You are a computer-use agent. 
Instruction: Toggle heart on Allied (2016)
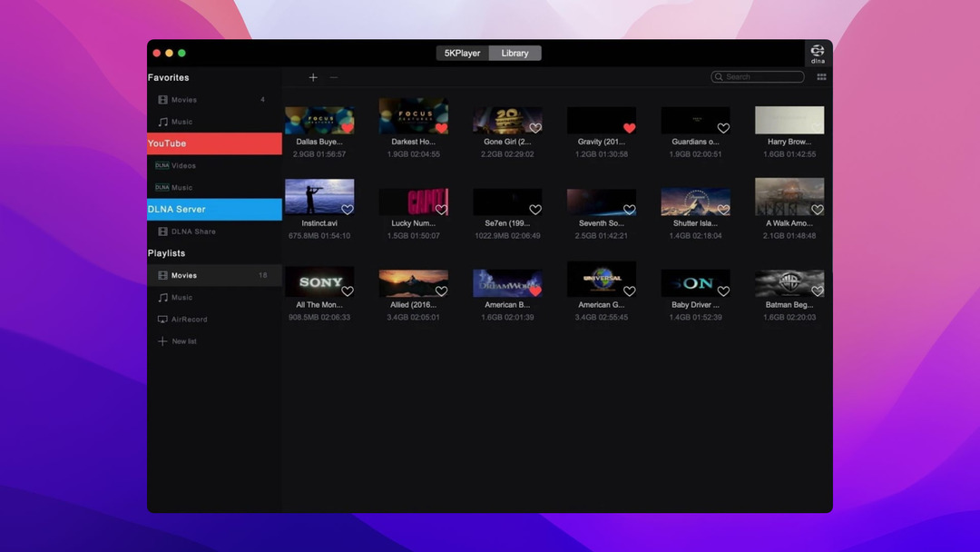click(x=441, y=291)
